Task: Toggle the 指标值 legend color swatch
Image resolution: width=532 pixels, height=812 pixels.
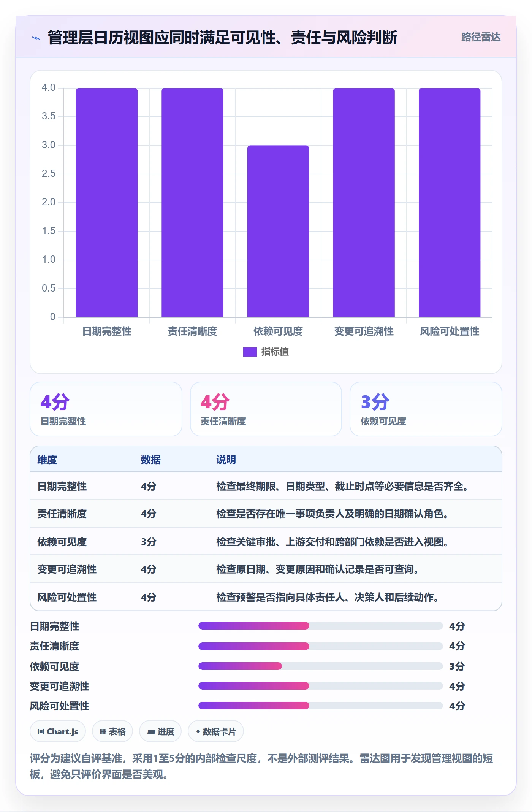Action: tap(250, 352)
